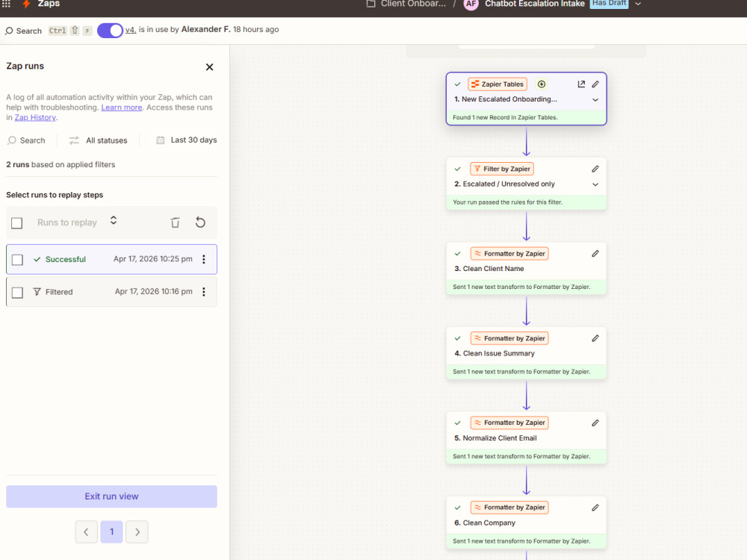Open the top bar Search

pos(24,31)
